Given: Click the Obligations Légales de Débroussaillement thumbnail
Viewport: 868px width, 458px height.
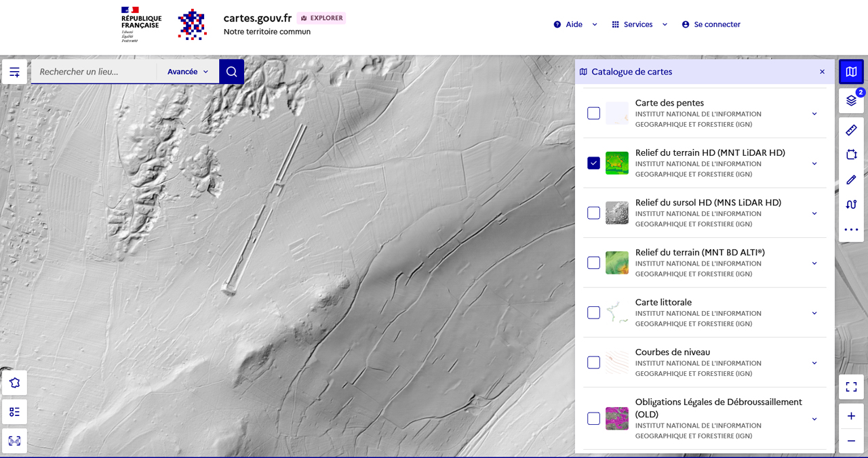Looking at the screenshot, I should coord(617,419).
